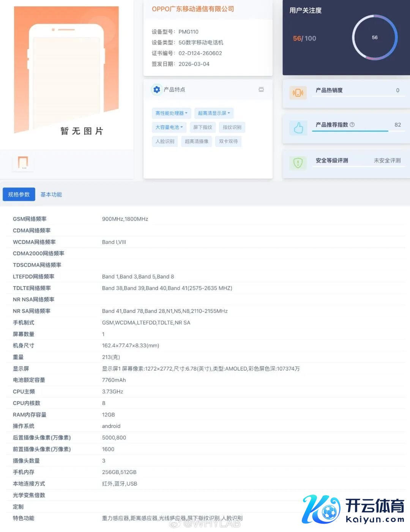
Task: Switch to the 规格参数 tab
Action: coord(19,194)
